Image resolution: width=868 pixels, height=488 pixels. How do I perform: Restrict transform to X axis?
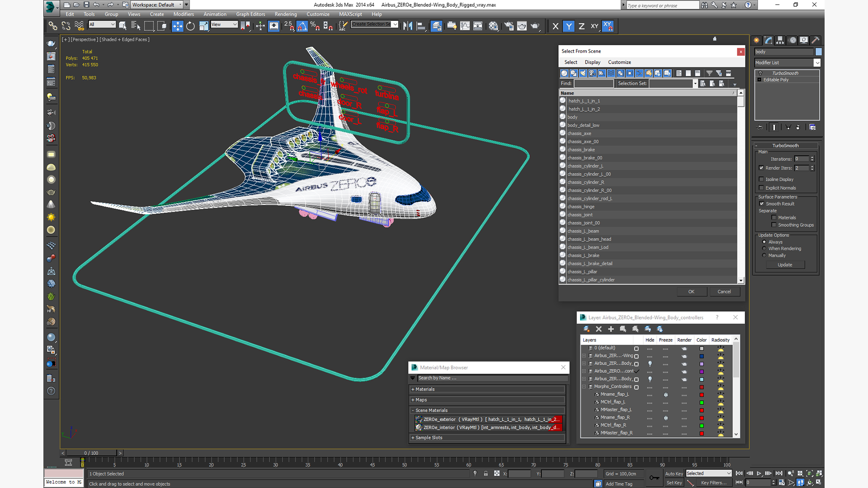coord(556,26)
